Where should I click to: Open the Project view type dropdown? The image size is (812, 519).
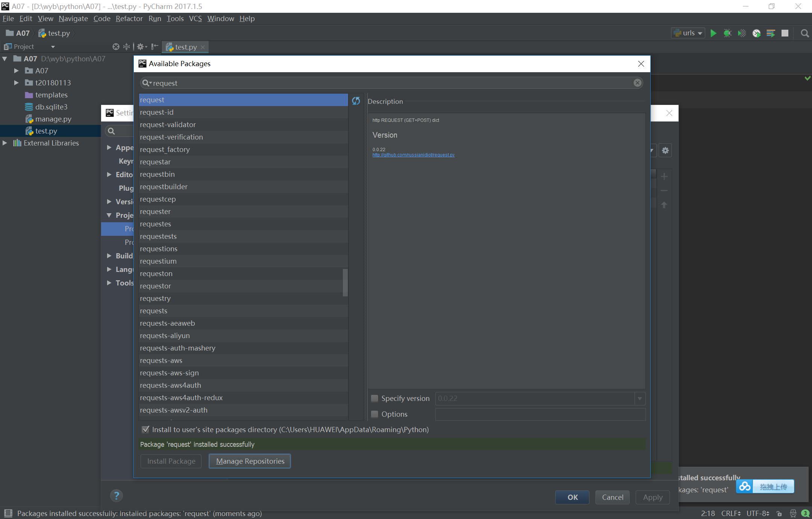pyautogui.click(x=53, y=47)
